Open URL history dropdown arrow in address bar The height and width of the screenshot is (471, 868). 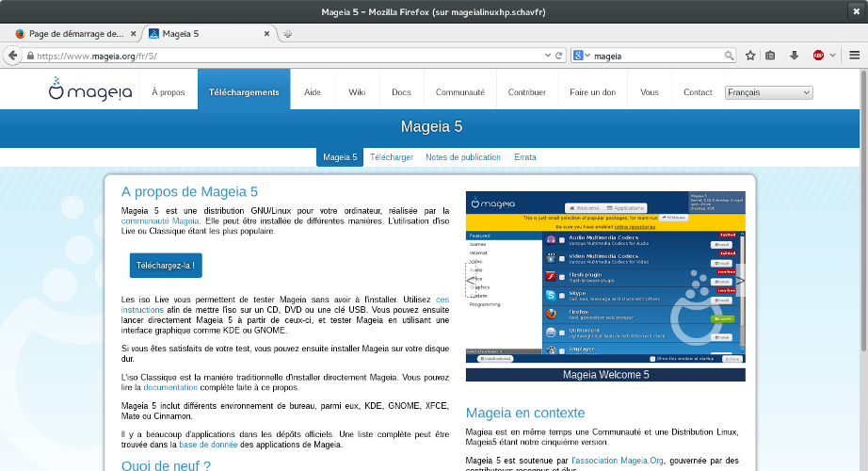[548, 56]
